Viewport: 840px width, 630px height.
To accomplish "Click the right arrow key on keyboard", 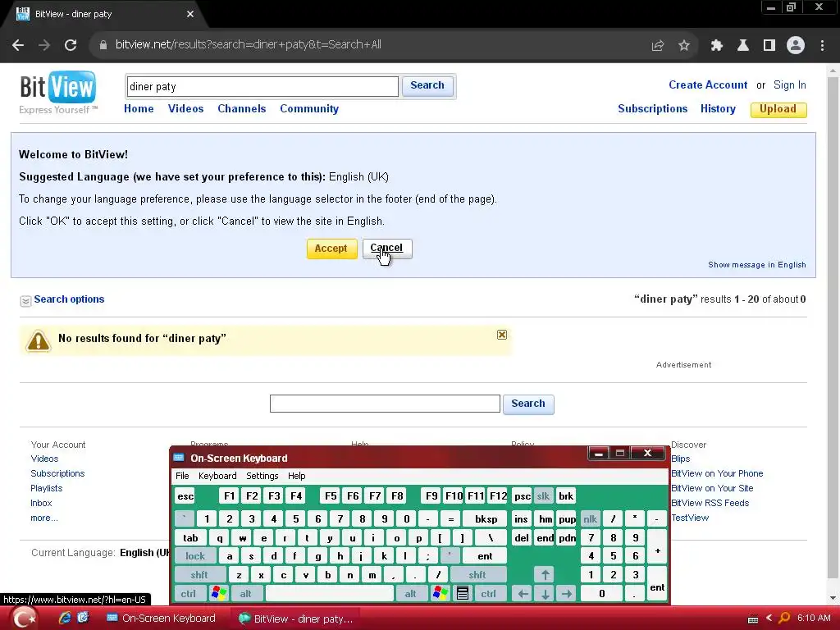I will pos(567,593).
